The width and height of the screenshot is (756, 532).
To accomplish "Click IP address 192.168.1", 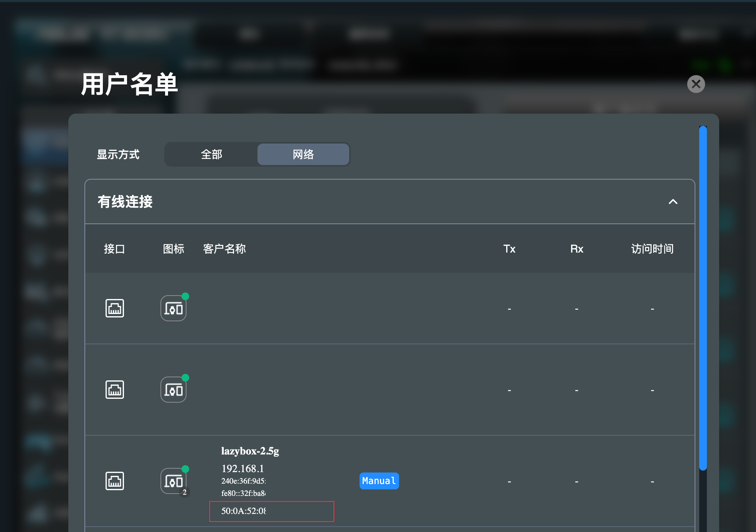I will [x=243, y=469].
